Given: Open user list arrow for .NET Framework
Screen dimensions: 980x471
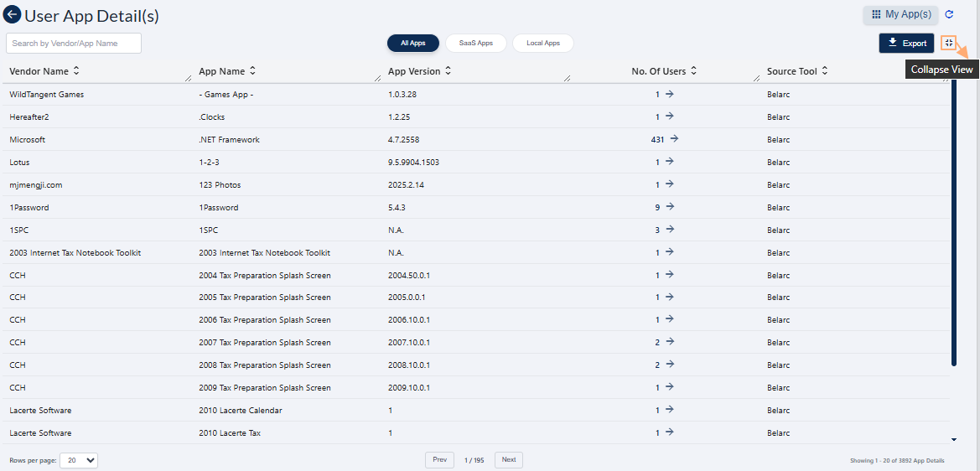Looking at the screenshot, I should [x=674, y=139].
